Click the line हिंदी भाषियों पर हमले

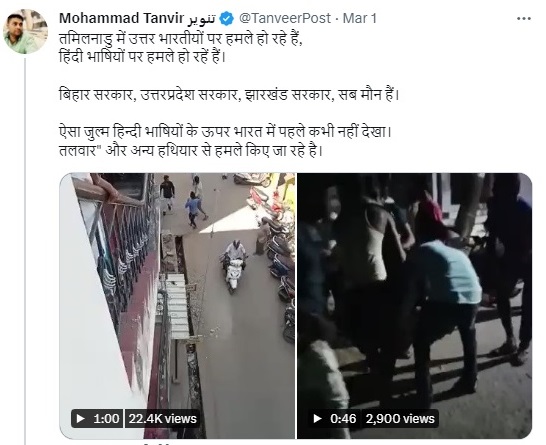[142, 57]
